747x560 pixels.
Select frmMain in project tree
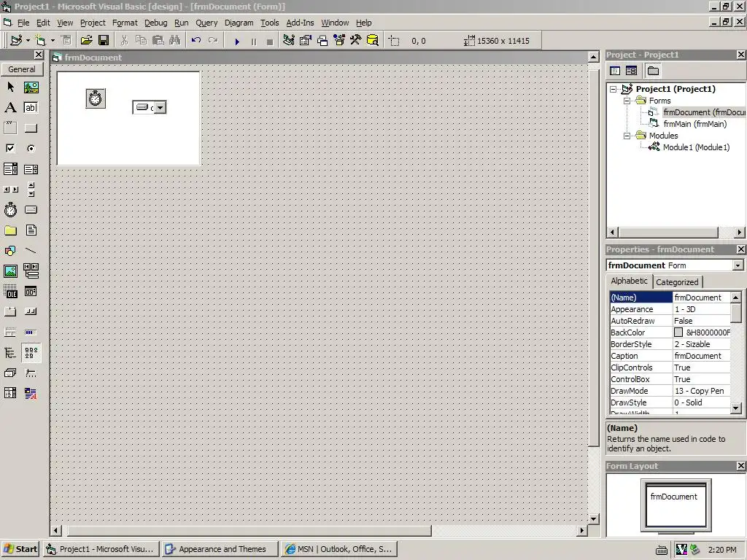pos(694,124)
